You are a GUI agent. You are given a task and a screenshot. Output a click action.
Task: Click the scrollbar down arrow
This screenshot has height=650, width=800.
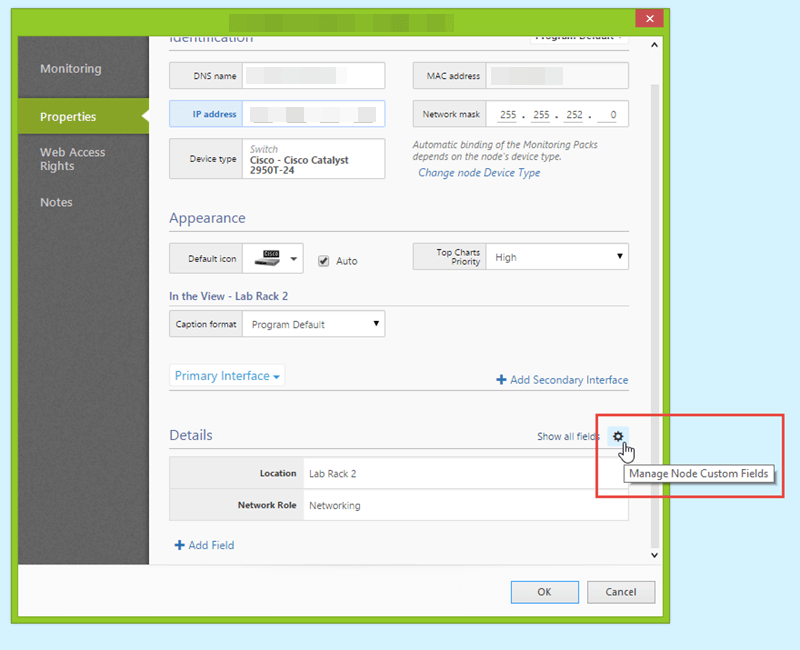click(655, 554)
